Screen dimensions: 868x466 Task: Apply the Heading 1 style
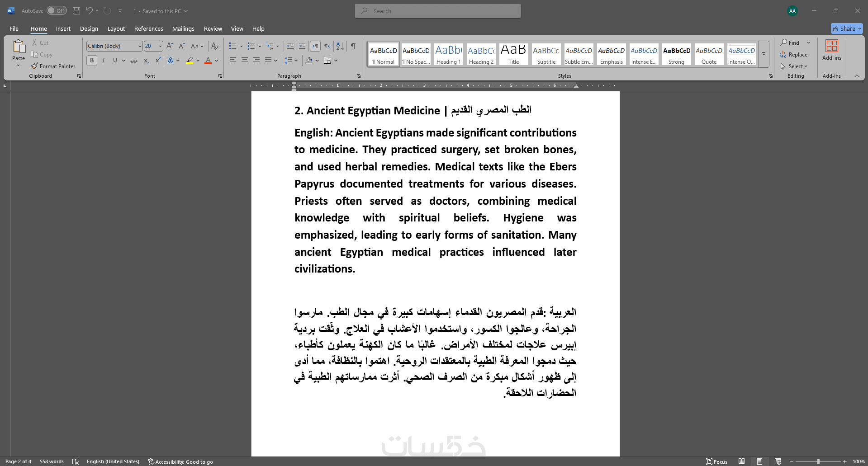click(x=449, y=54)
